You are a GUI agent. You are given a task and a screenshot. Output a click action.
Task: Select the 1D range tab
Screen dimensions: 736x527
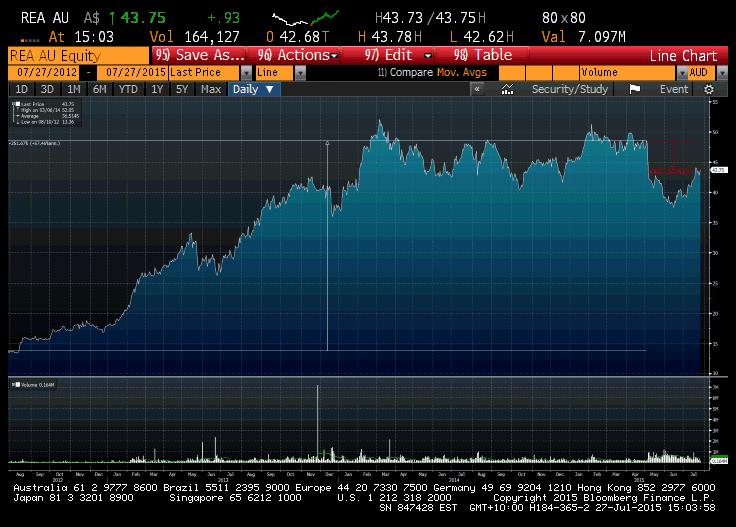coord(22,89)
